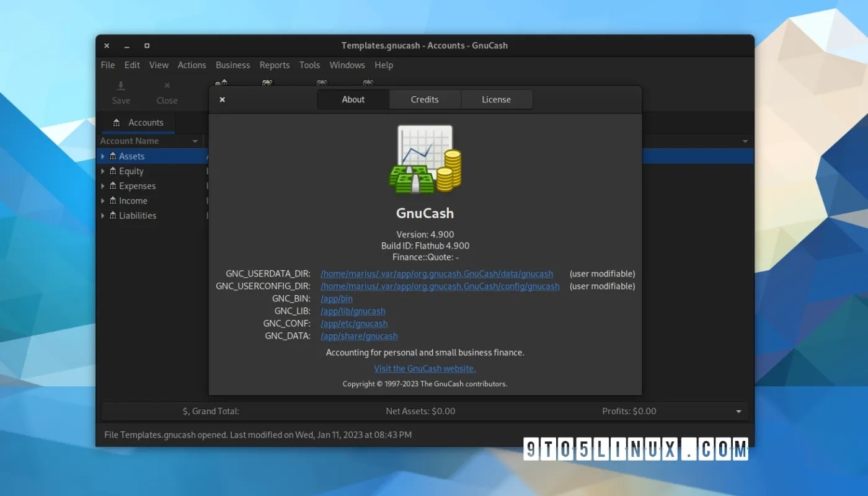This screenshot has height=496, width=868.
Task: Open the summary bar currency dropdown arrow
Action: click(738, 412)
